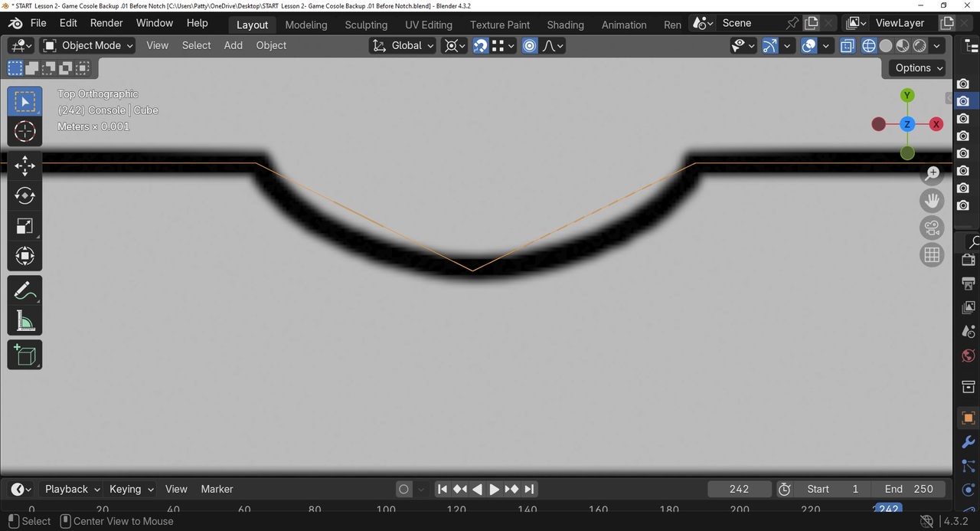Open the Playback dropdown in timeline
Screen dimensions: 980x531
click(72, 489)
